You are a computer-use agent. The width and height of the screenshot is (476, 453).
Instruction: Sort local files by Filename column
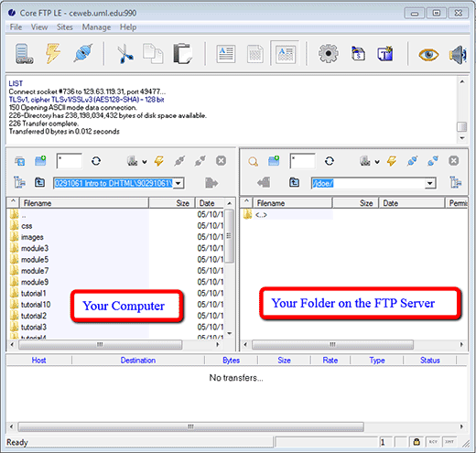(x=84, y=203)
